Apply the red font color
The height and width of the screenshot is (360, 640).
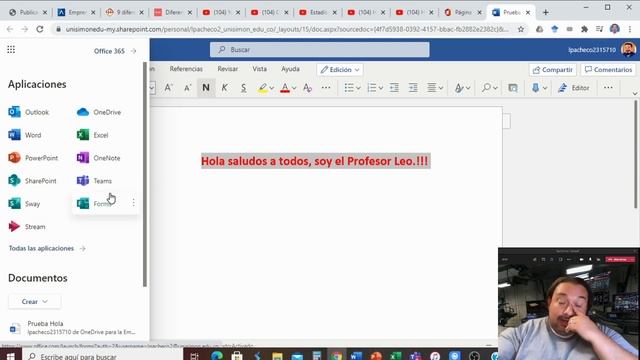pyautogui.click(x=285, y=88)
